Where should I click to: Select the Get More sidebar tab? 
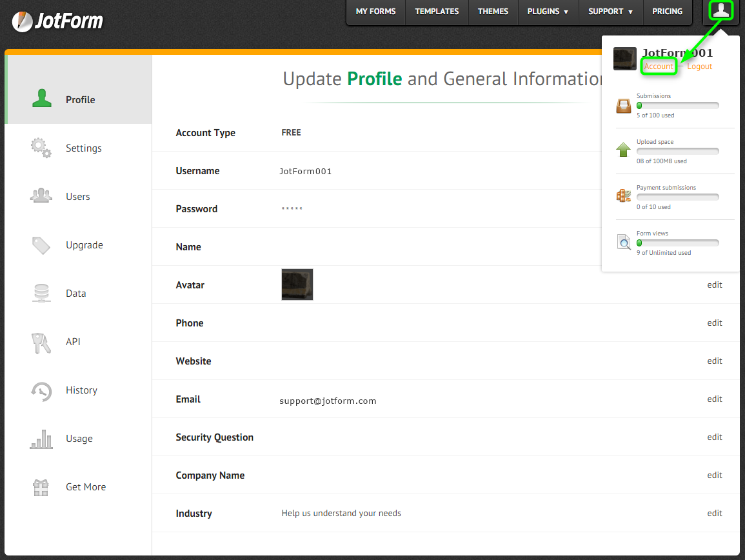[79, 487]
